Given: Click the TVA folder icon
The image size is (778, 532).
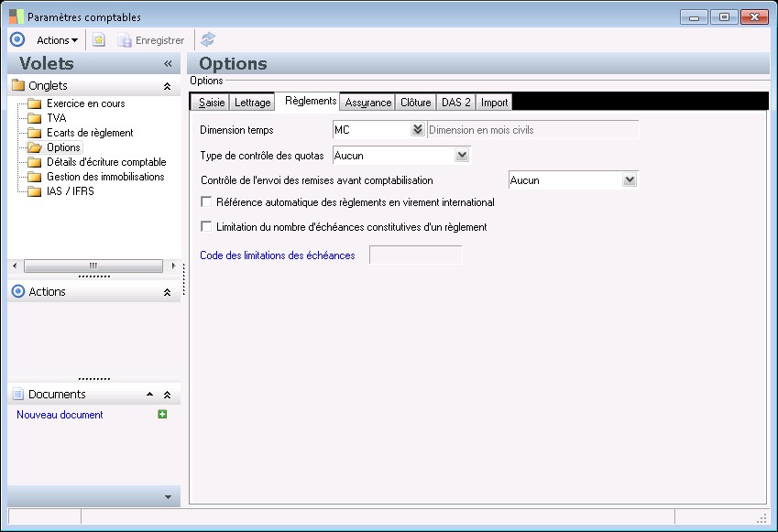Looking at the screenshot, I should (35, 118).
